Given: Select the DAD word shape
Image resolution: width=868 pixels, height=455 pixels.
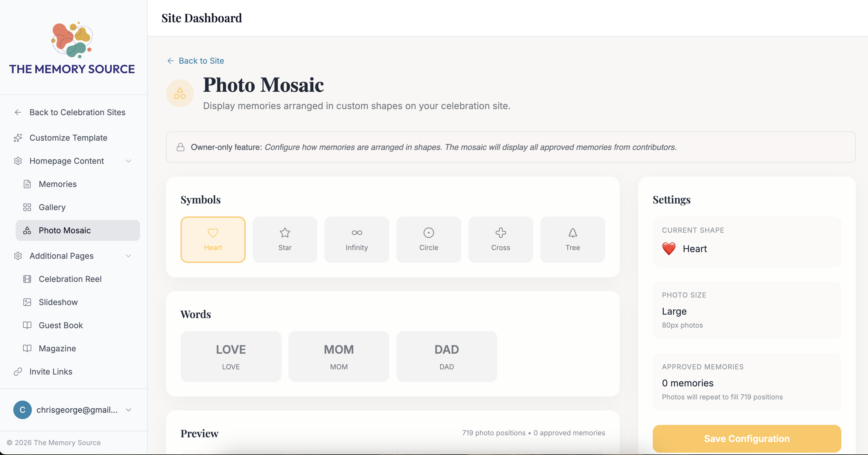Looking at the screenshot, I should [x=446, y=356].
